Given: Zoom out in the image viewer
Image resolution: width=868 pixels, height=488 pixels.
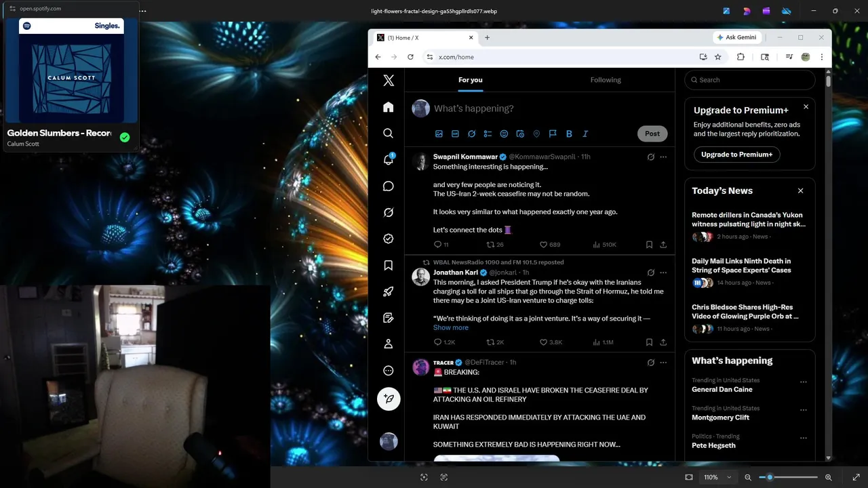Looking at the screenshot, I should pos(748,477).
